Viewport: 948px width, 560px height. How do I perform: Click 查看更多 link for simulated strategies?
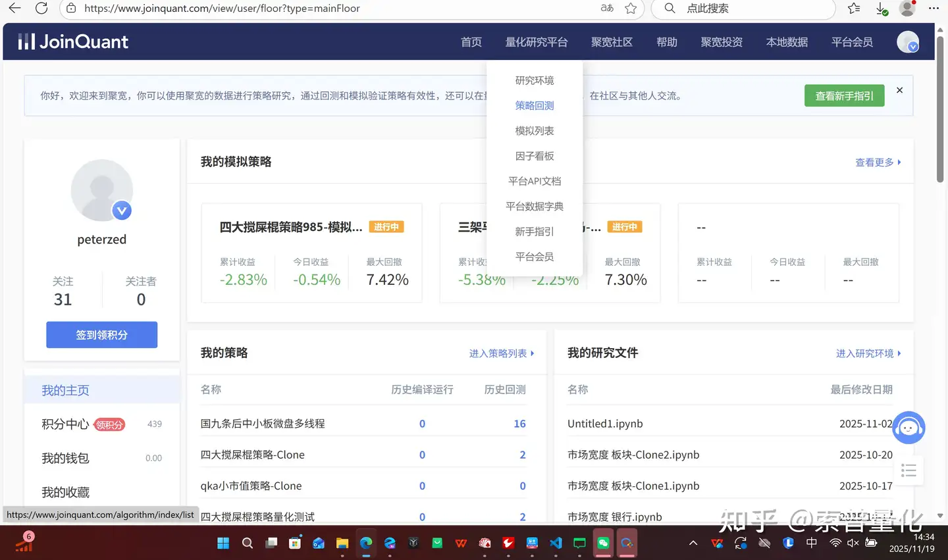point(878,162)
